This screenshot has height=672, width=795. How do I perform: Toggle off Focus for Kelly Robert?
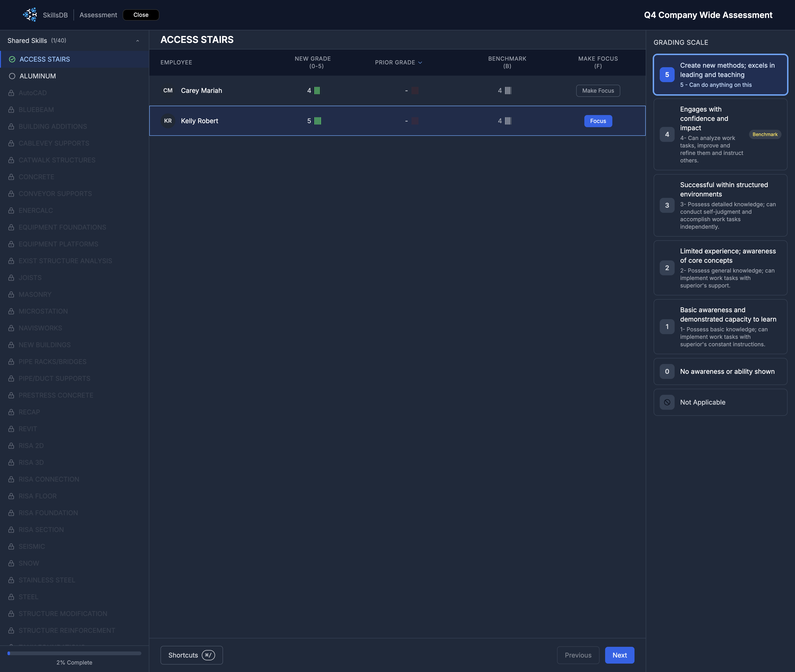pos(598,121)
